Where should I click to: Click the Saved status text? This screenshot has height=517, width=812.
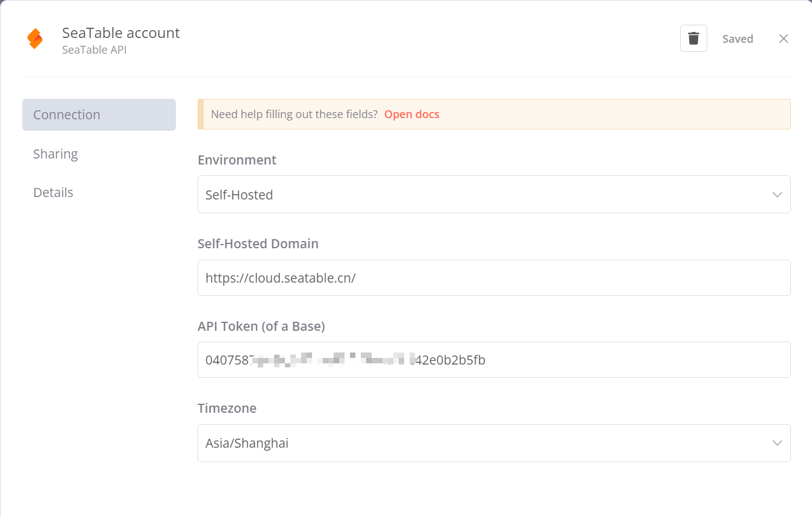pos(738,39)
